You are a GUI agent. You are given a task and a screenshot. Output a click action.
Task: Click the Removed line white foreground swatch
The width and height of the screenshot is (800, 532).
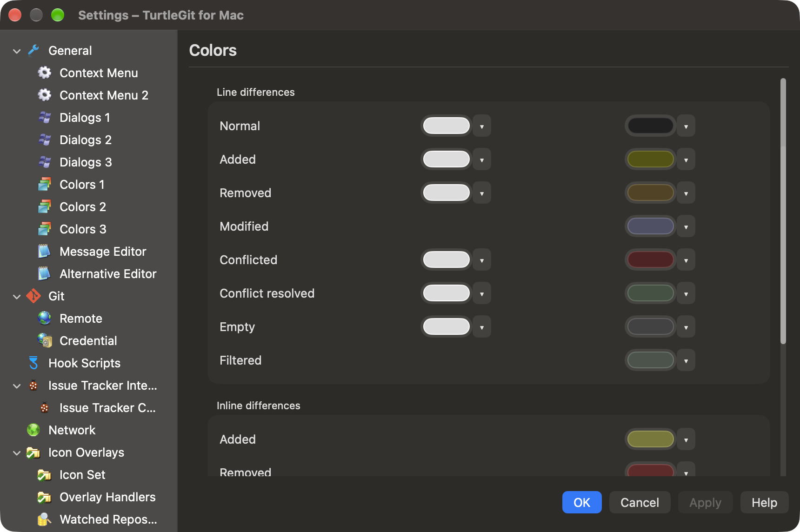tap(447, 193)
